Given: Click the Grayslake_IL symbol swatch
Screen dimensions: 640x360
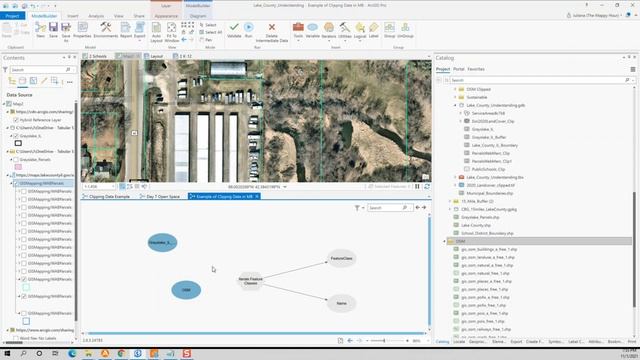Looking at the screenshot, I should click(x=18, y=143).
